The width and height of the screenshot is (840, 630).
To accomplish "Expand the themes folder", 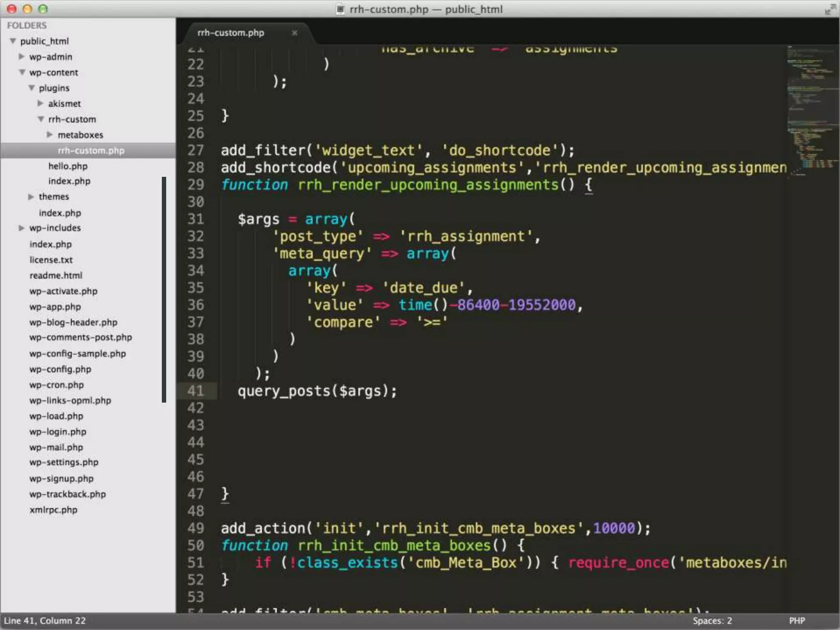I will 31,197.
